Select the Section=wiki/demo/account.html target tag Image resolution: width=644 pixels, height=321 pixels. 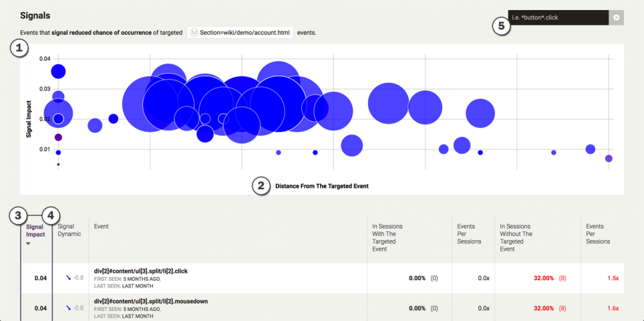pos(240,32)
